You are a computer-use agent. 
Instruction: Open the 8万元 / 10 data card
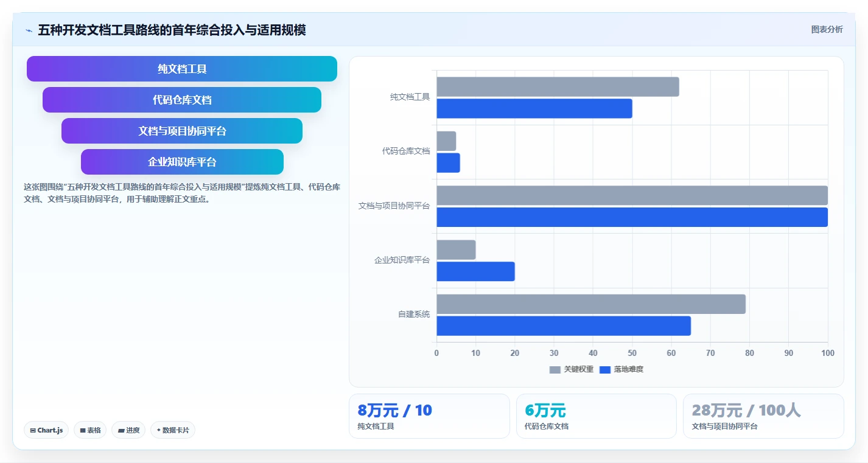pos(429,416)
